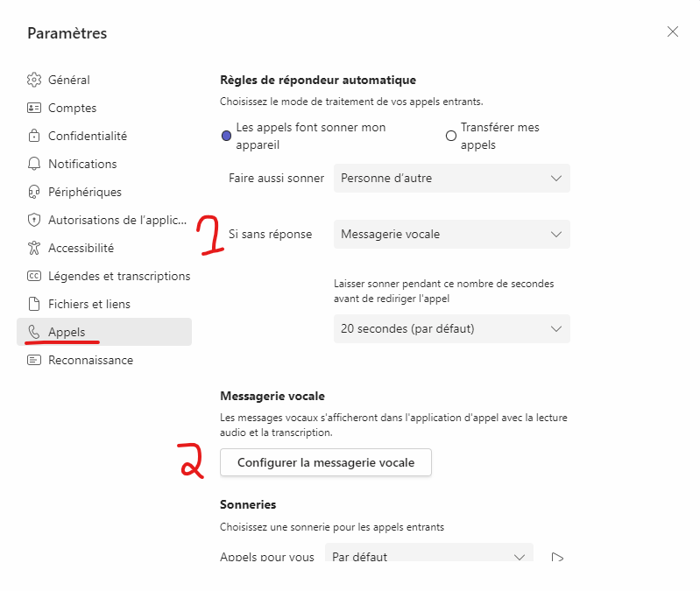Click the Confidentialité padlock icon
Viewport: 700px width, 591px height.
[x=34, y=136]
